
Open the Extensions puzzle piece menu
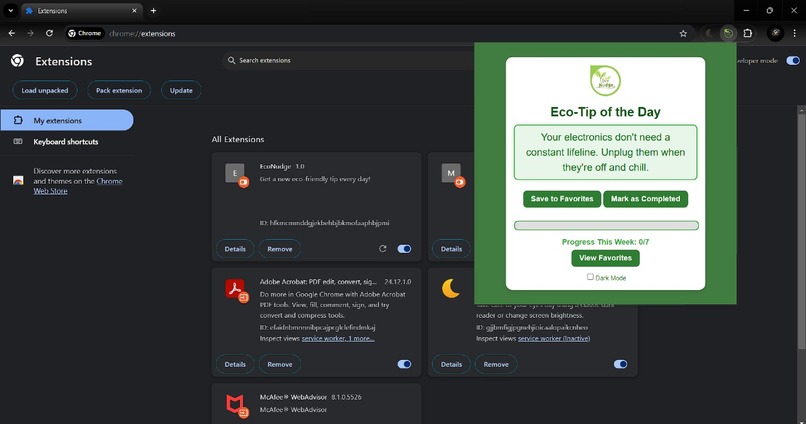pos(748,33)
